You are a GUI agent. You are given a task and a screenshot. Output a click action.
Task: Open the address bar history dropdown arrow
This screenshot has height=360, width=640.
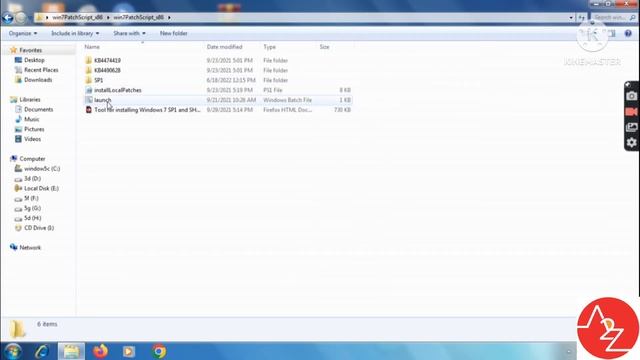571,18
